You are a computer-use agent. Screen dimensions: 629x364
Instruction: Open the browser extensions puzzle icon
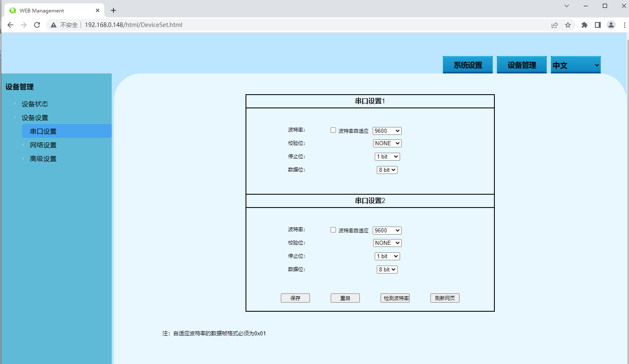pyautogui.click(x=585, y=25)
